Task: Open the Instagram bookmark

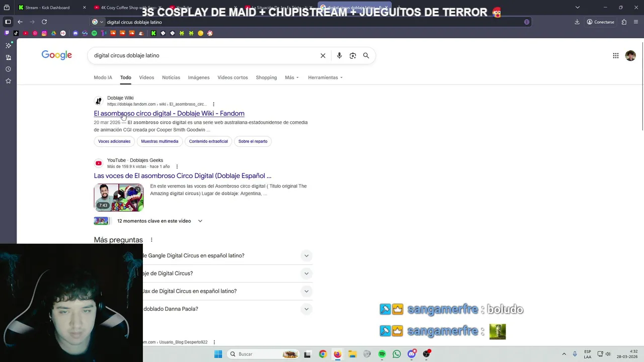Action: [x=44, y=33]
